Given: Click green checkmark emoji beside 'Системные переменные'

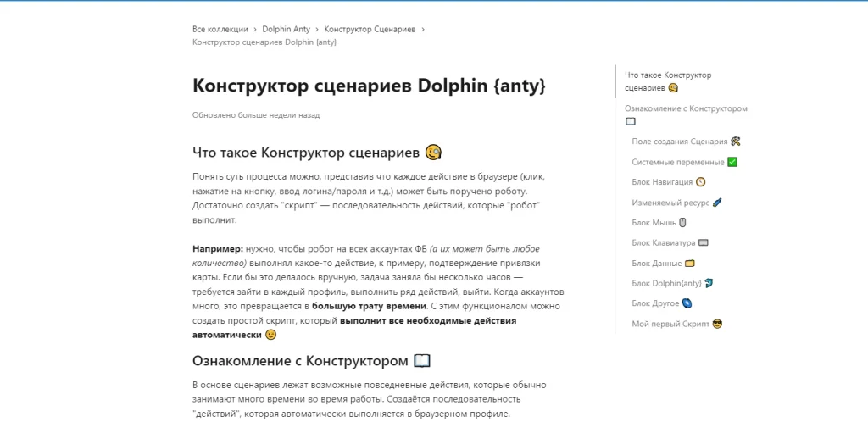Looking at the screenshot, I should coord(732,162).
